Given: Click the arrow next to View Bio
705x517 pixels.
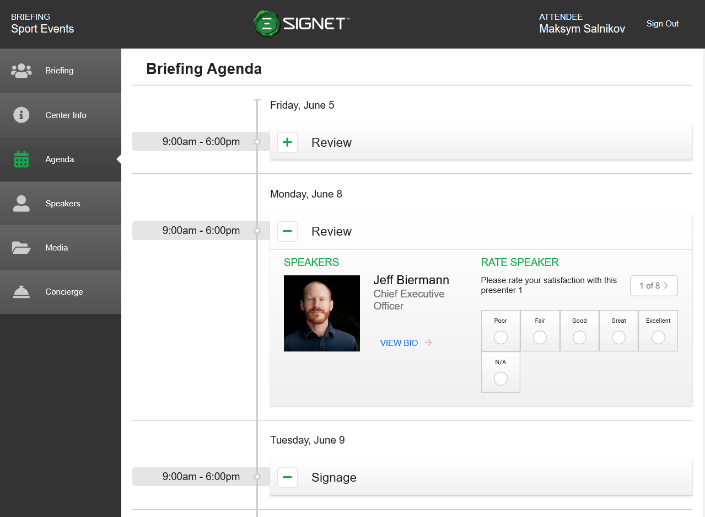Looking at the screenshot, I should 429,343.
